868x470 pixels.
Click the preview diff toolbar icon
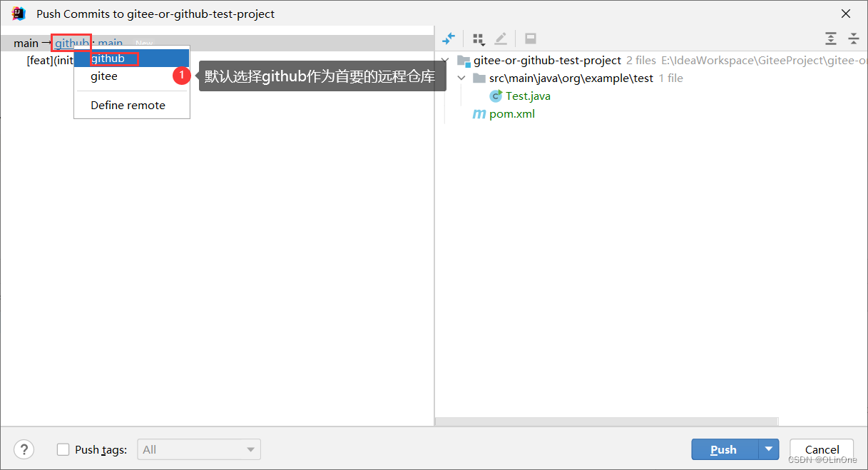pos(531,39)
